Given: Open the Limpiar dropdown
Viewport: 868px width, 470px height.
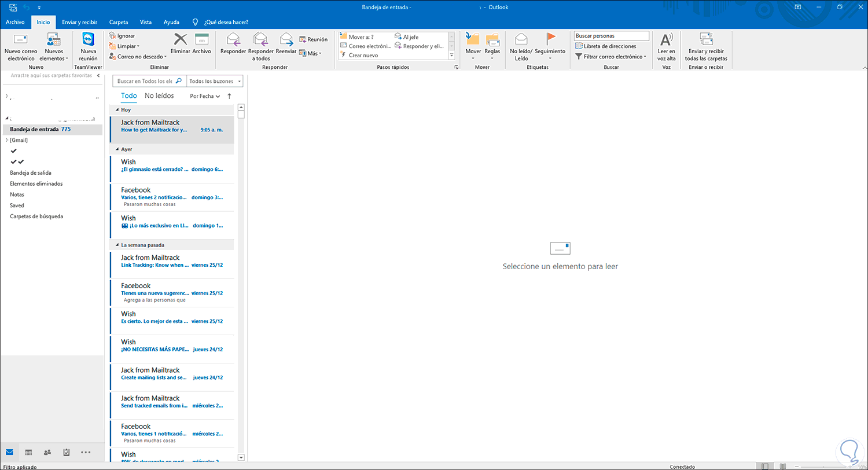Looking at the screenshot, I should (x=124, y=46).
